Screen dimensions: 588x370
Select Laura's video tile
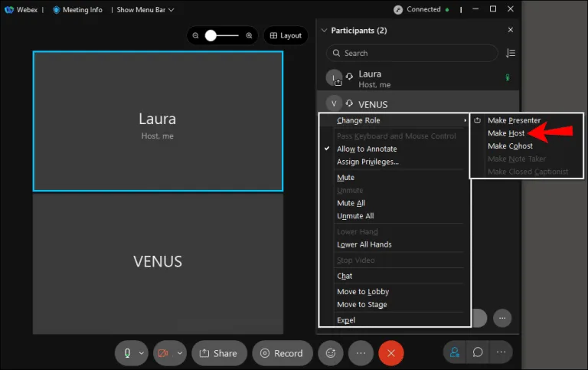[158, 121]
